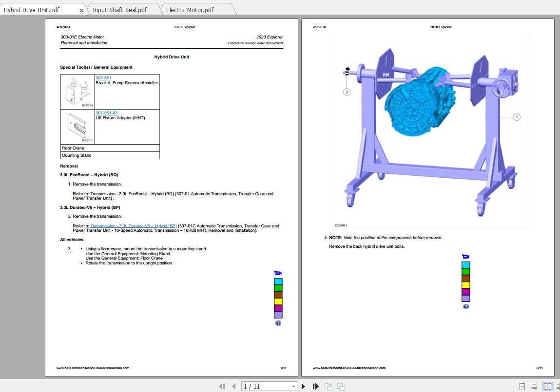Screen dimensions: 560x392
Task: Toggle the two-page facing view
Action: click(x=547, y=386)
